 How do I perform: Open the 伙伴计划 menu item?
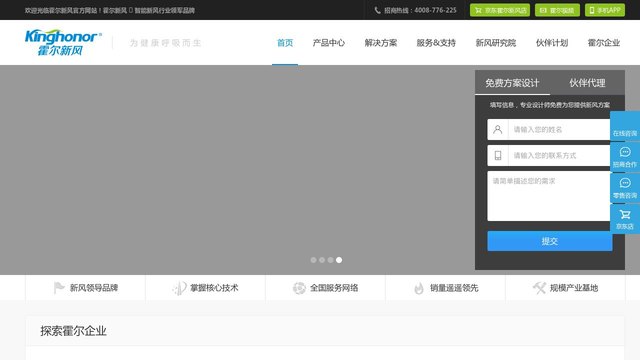(x=552, y=43)
